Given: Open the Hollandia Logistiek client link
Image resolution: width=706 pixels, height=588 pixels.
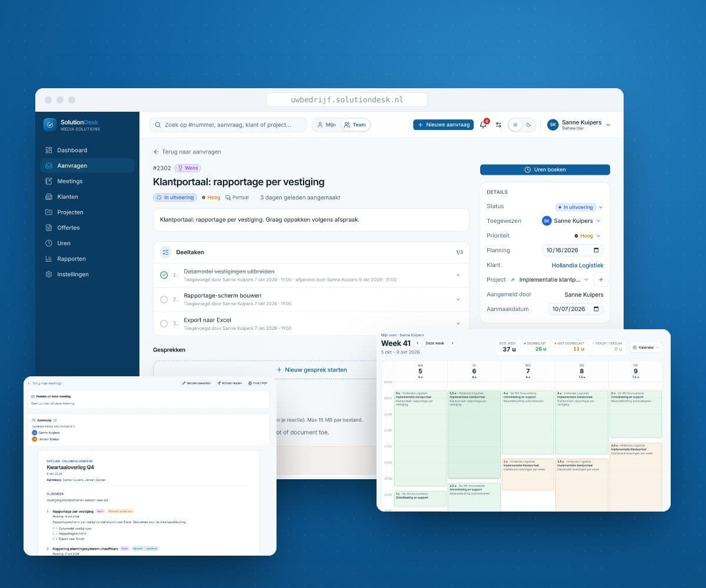Looking at the screenshot, I should [x=577, y=265].
